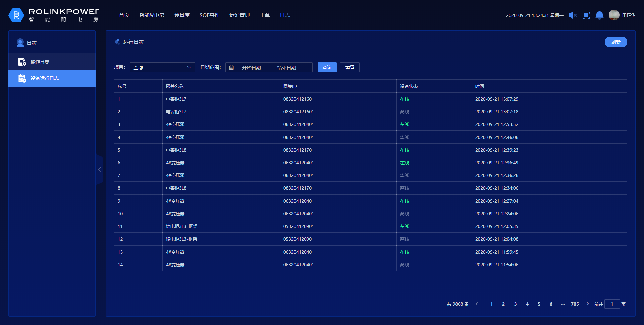This screenshot has width=644, height=325.
Task: Click the 共 9868 条 total count
Action: pyautogui.click(x=458, y=304)
